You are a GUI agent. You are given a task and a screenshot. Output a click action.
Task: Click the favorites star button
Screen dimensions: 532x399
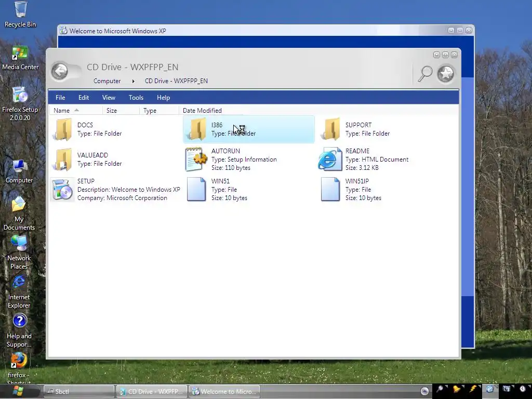click(x=445, y=73)
